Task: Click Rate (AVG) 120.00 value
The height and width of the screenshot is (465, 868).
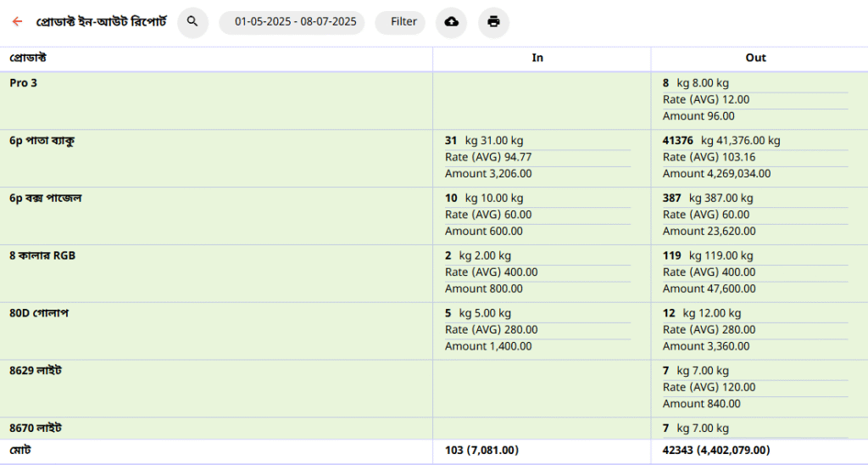Action: click(x=709, y=388)
